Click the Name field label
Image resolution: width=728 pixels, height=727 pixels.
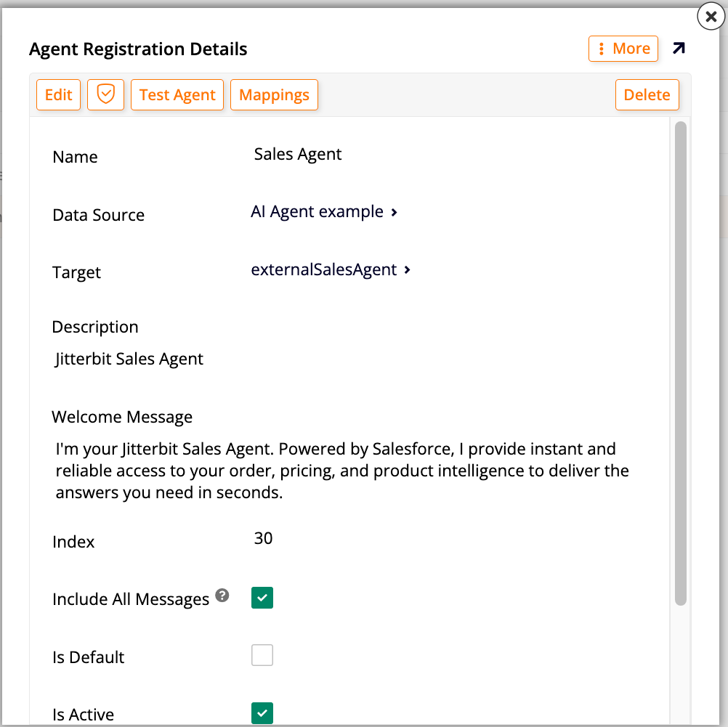pos(76,158)
